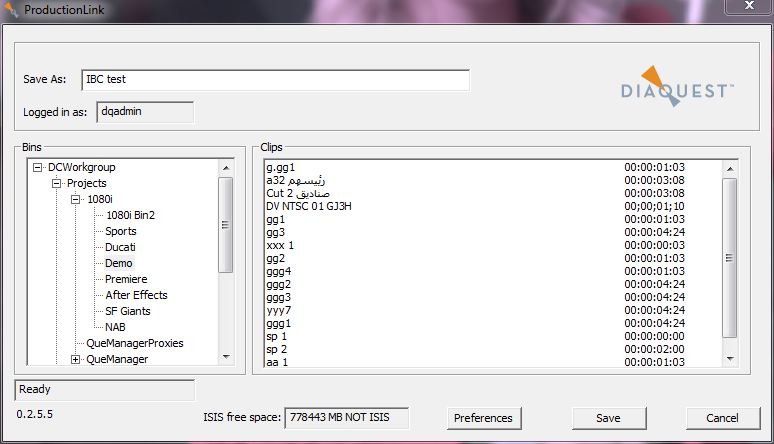Click Bins scrollbar up arrow
774x444 pixels.
pyautogui.click(x=226, y=168)
